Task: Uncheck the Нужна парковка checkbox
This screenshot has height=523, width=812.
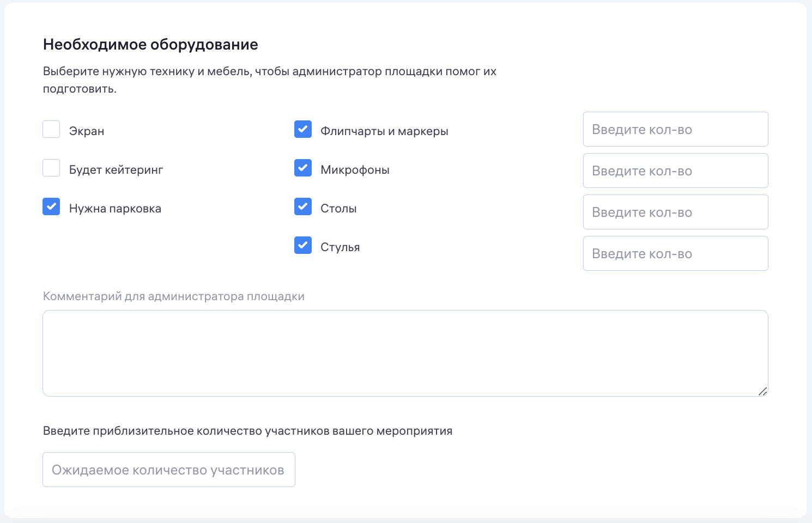Action: click(51, 207)
